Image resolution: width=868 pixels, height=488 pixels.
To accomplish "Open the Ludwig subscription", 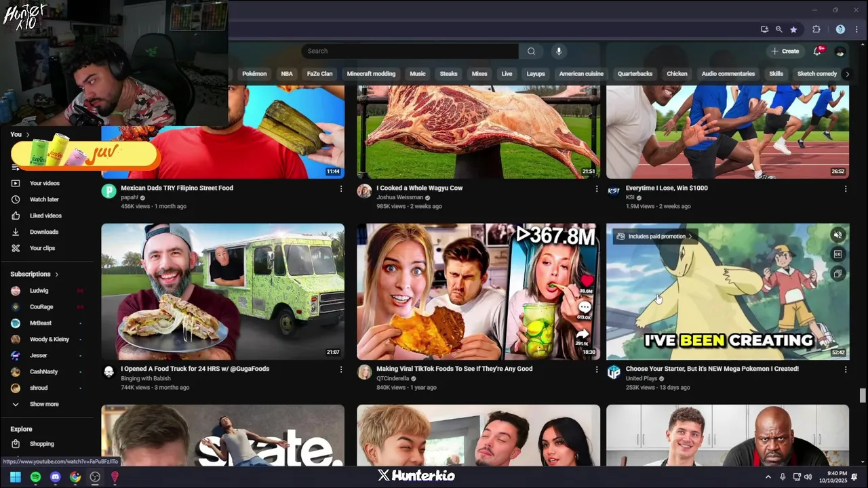I will 39,291.
